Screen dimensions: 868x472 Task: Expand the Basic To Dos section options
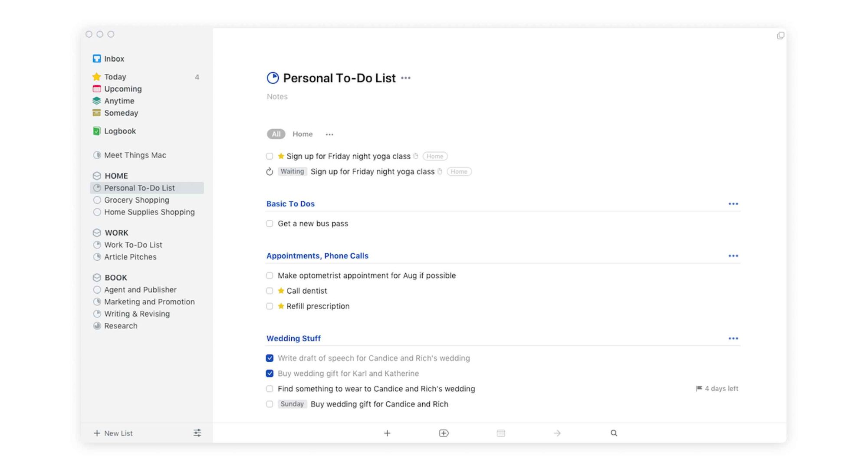click(x=733, y=203)
